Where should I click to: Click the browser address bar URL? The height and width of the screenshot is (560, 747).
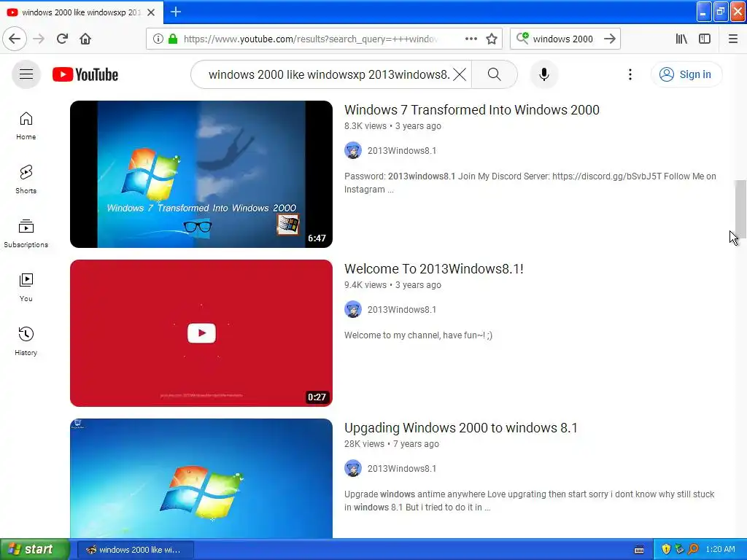pyautogui.click(x=310, y=39)
